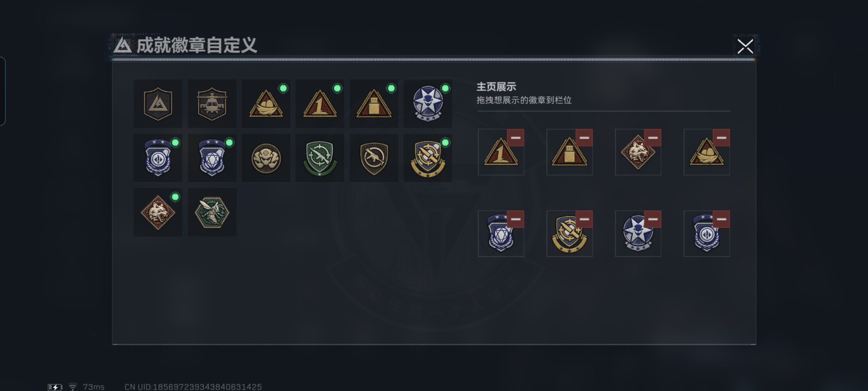The height and width of the screenshot is (391, 868).
Task: Remove the gold rifles shield from showcase
Action: [584, 219]
